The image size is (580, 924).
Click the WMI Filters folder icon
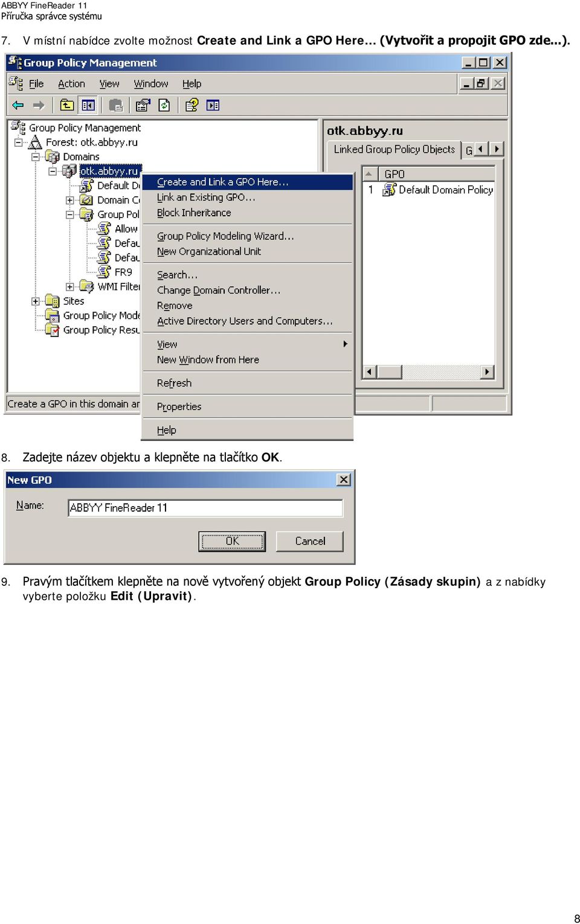(86, 286)
